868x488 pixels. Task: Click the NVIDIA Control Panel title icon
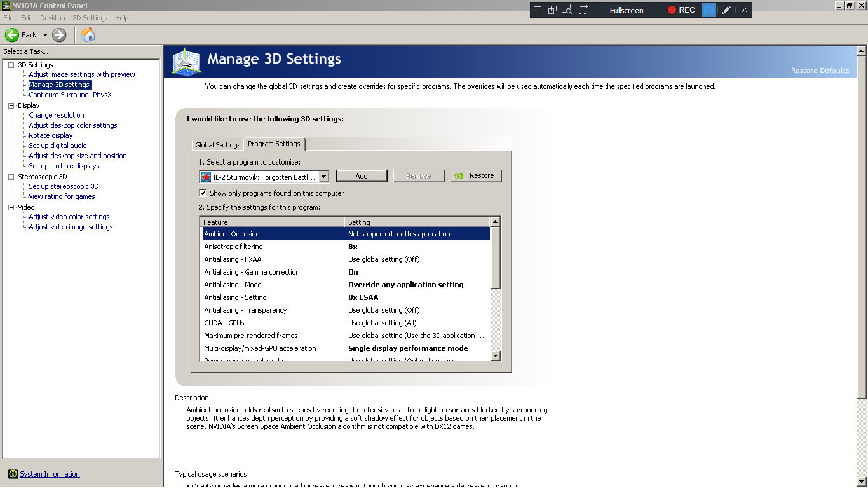tap(6, 6)
